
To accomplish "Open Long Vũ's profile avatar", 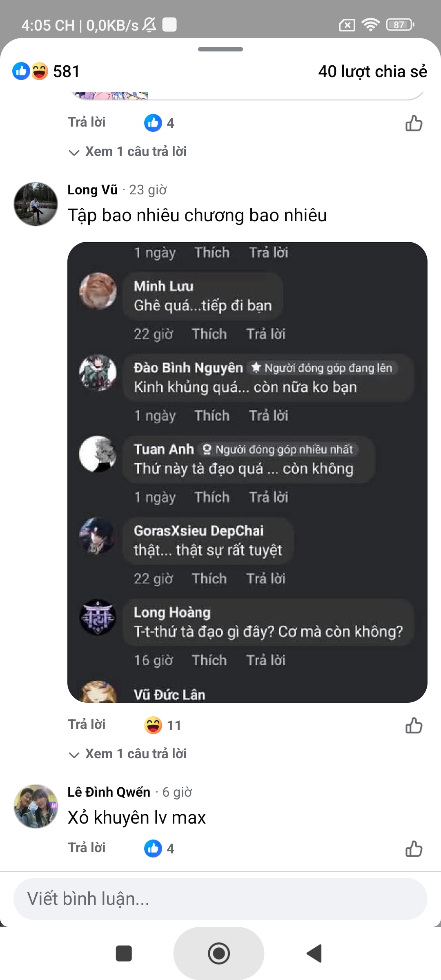I will point(36,204).
